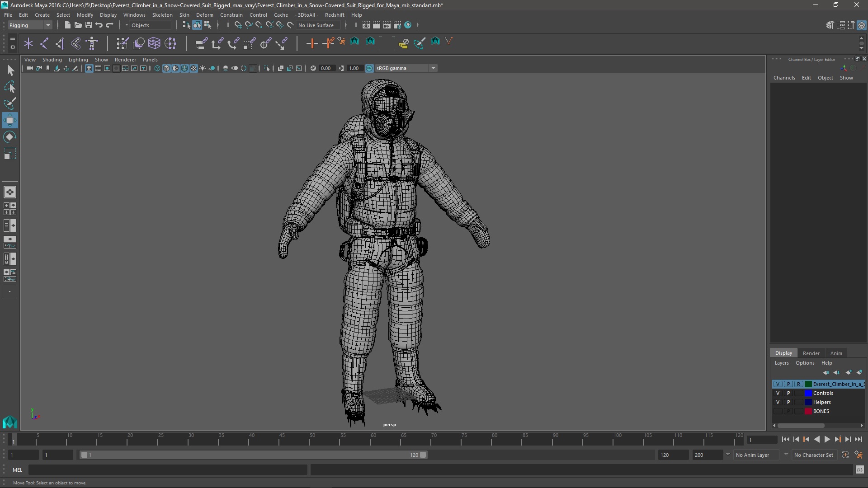Click the red BONES layer color swatch

pyautogui.click(x=808, y=411)
